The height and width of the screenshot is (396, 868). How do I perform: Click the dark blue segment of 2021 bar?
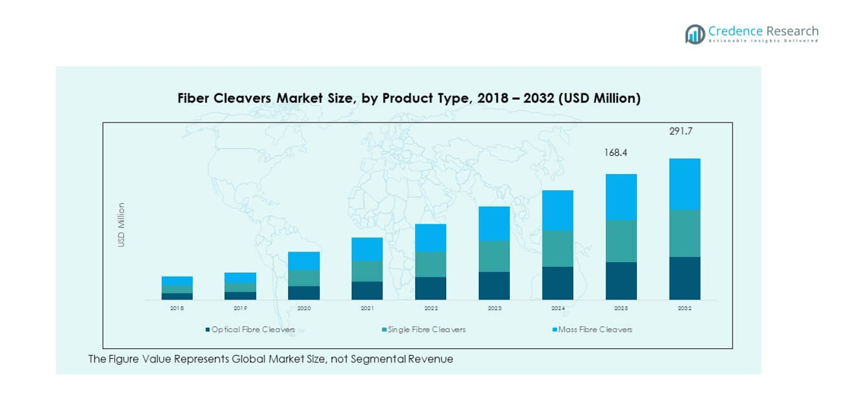click(367, 290)
